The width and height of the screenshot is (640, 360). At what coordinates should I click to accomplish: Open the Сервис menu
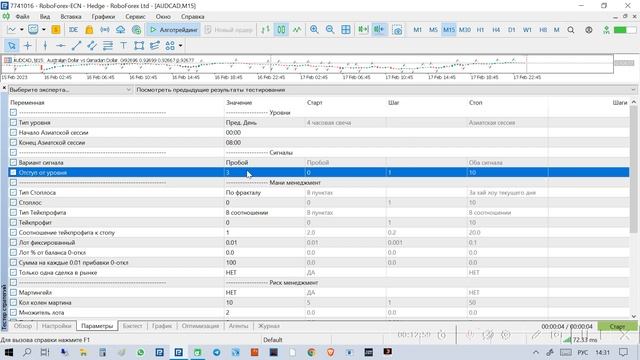[135, 17]
